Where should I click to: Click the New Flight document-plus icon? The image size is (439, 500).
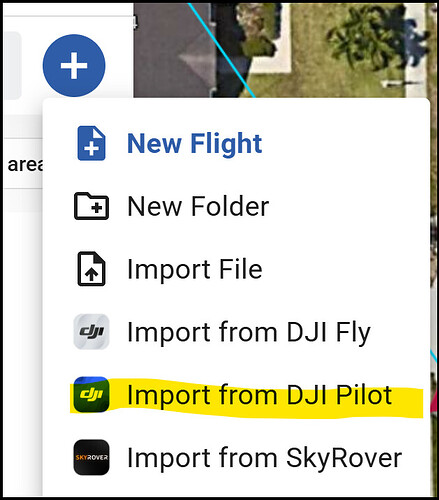tap(91, 143)
